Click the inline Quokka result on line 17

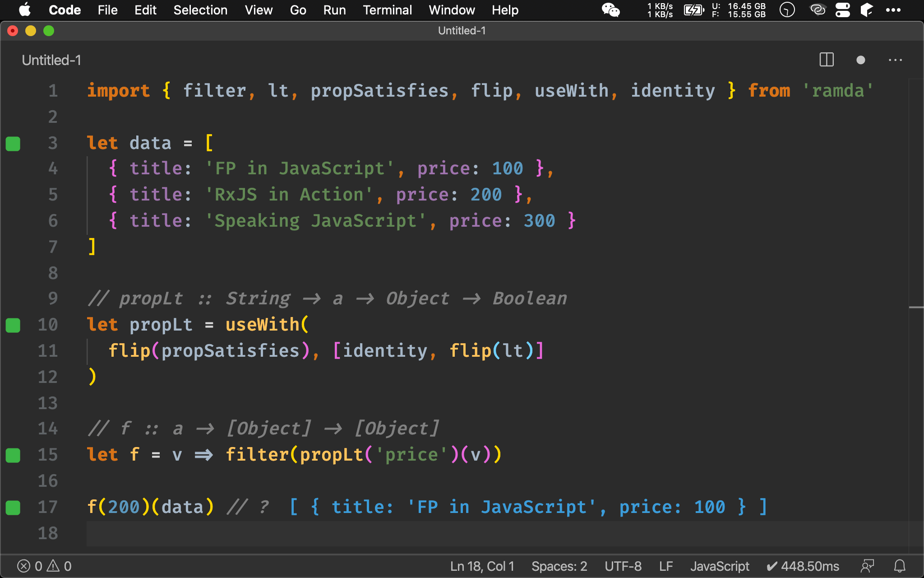(x=528, y=507)
